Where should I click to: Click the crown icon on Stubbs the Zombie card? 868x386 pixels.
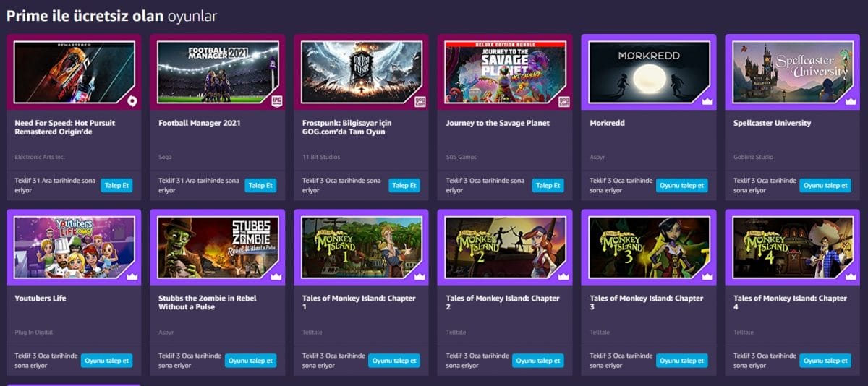point(276,276)
